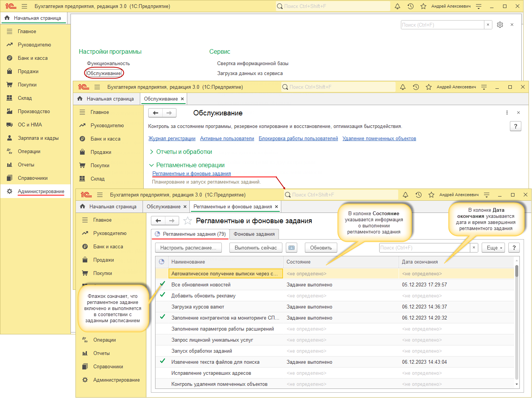Click the hamburger menu in front window
This screenshot has height=398, width=532.
(x=100, y=195)
